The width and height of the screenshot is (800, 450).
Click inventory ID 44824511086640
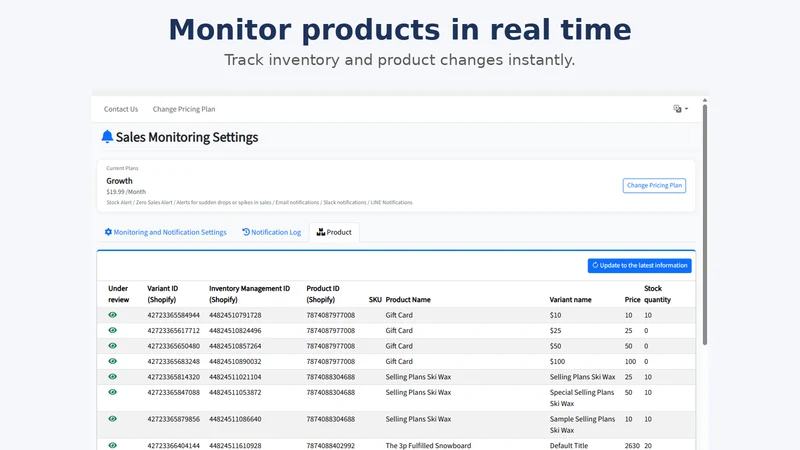coord(235,419)
